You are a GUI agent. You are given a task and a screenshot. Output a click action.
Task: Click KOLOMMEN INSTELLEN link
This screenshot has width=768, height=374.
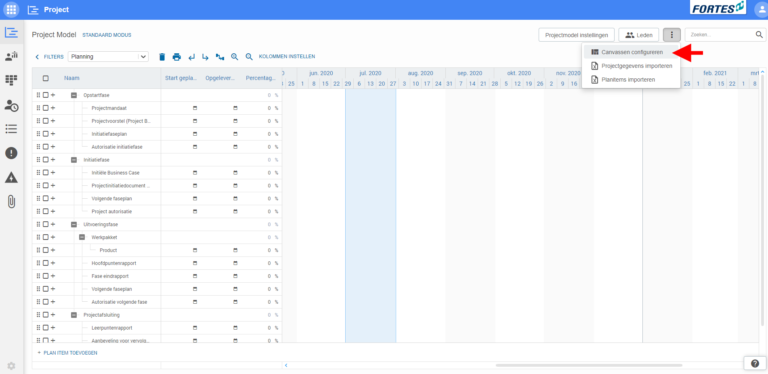pos(287,57)
